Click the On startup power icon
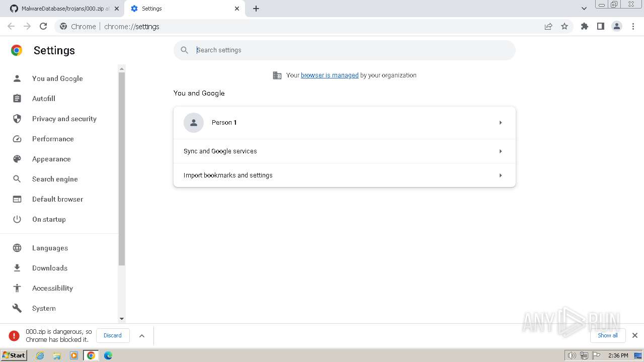 click(17, 219)
